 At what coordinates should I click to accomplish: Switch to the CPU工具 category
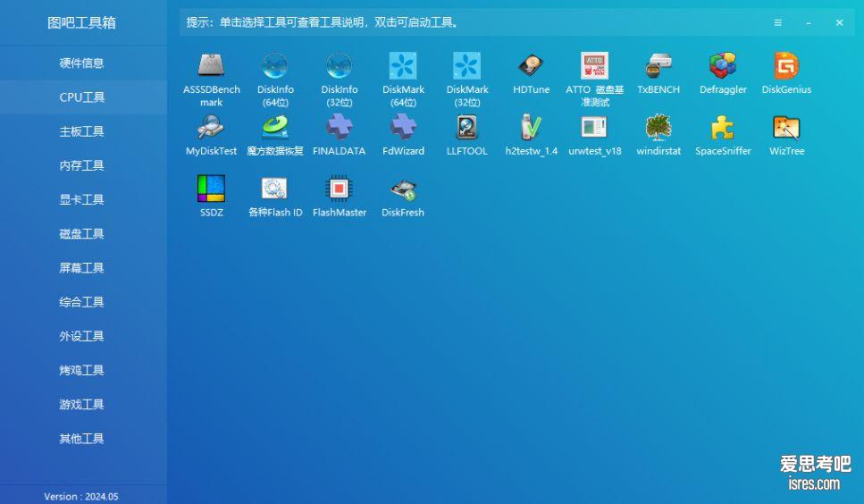pos(83,97)
